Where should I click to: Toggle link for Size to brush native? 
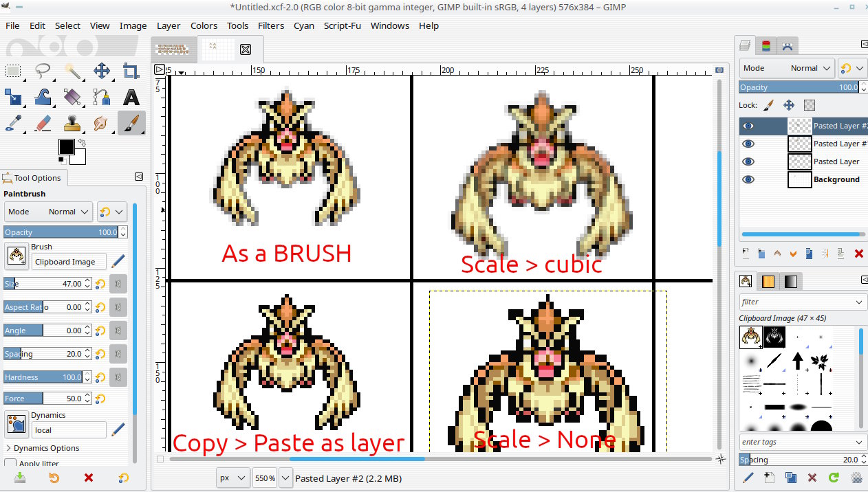(x=118, y=284)
